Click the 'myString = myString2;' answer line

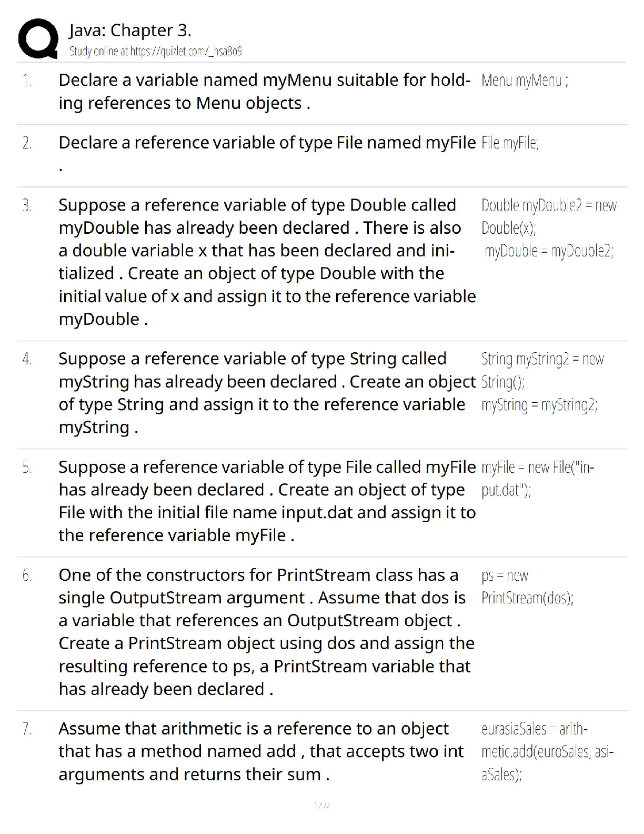click(x=539, y=405)
